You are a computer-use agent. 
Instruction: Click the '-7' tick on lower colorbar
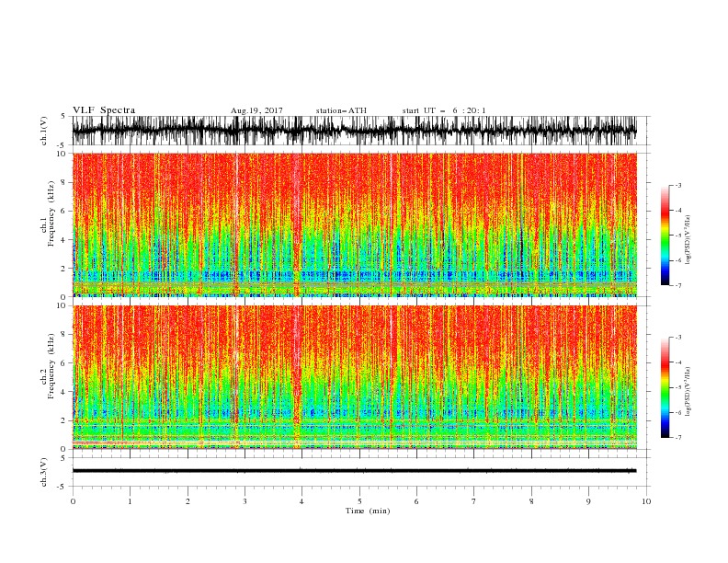pyautogui.click(x=677, y=438)
